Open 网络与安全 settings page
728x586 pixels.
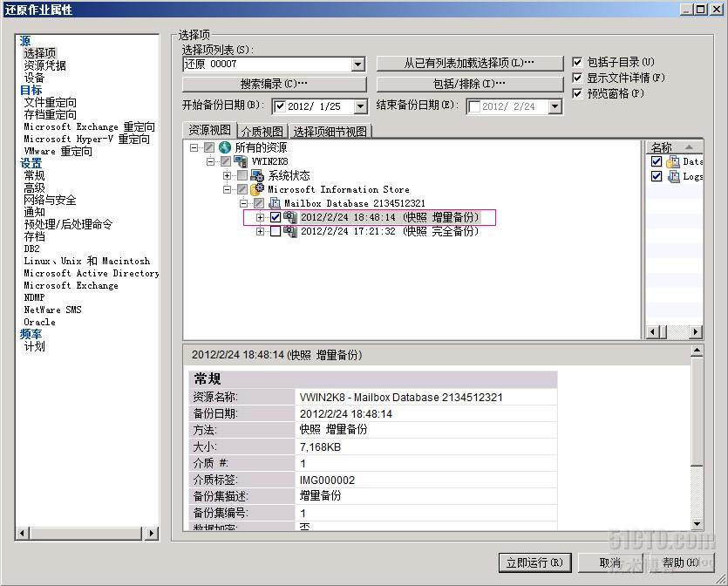pyautogui.click(x=51, y=201)
